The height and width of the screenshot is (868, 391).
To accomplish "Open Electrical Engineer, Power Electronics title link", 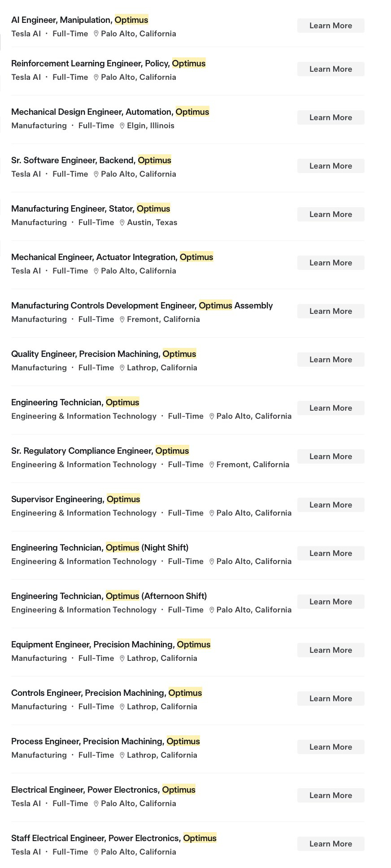I will (x=103, y=790).
